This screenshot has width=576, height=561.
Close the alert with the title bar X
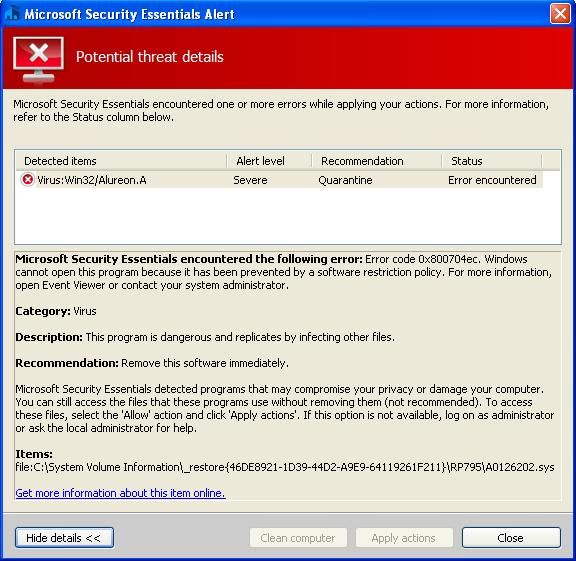tap(560, 14)
